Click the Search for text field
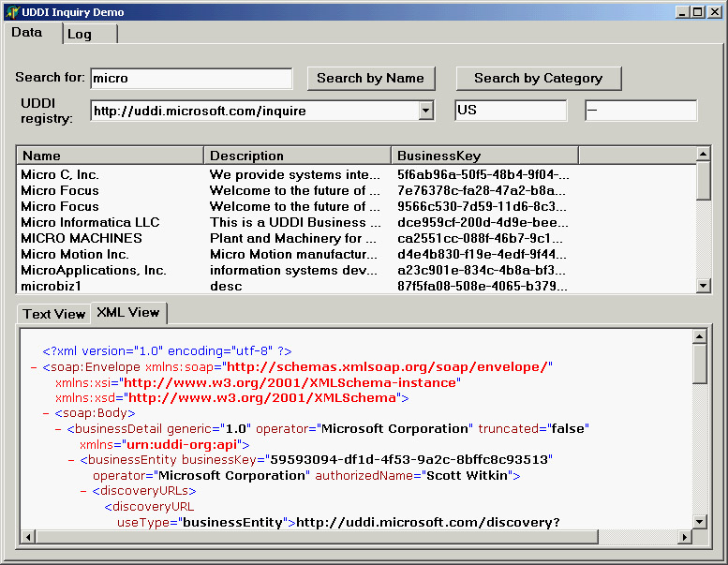 click(191, 79)
